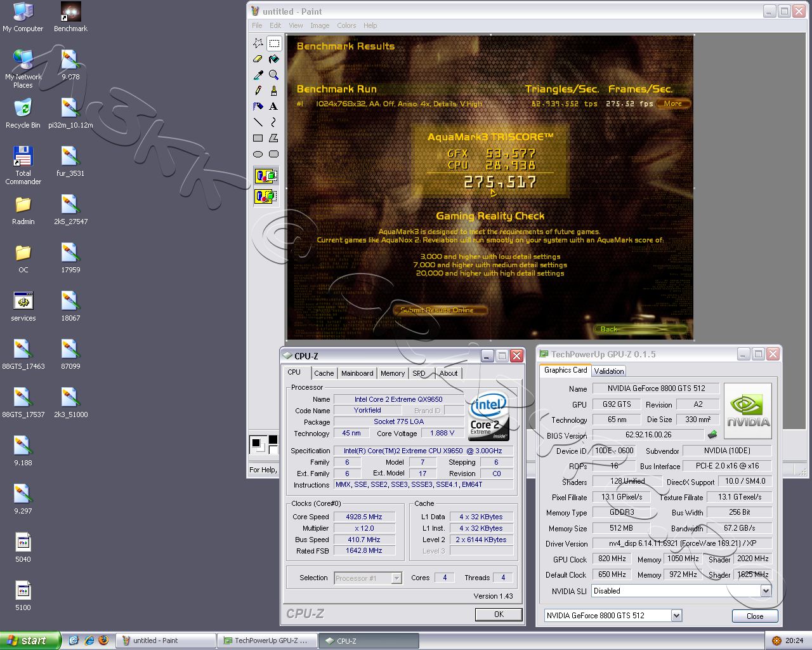The image size is (812, 650).
Task: Open the File menu in Paint
Action: tap(257, 25)
